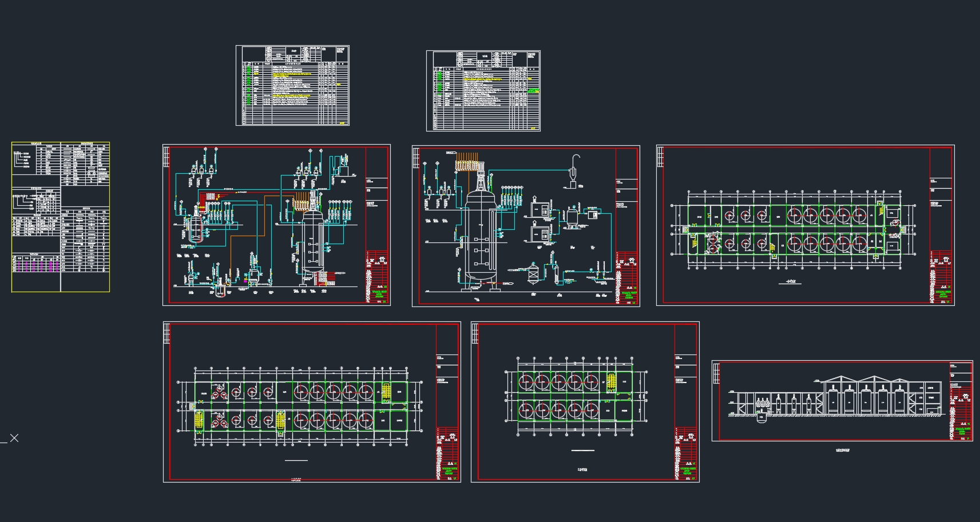Select the yellow staircase in two-row tank plan
The height and width of the screenshot is (522, 980).
click(611, 382)
